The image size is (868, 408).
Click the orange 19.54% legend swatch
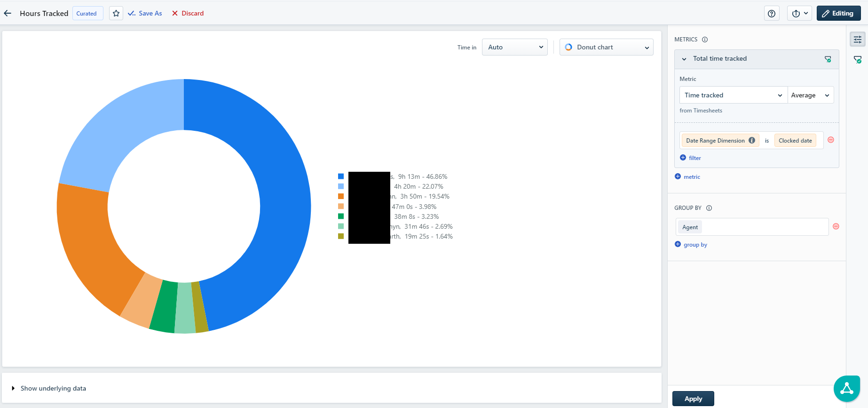coord(341,196)
